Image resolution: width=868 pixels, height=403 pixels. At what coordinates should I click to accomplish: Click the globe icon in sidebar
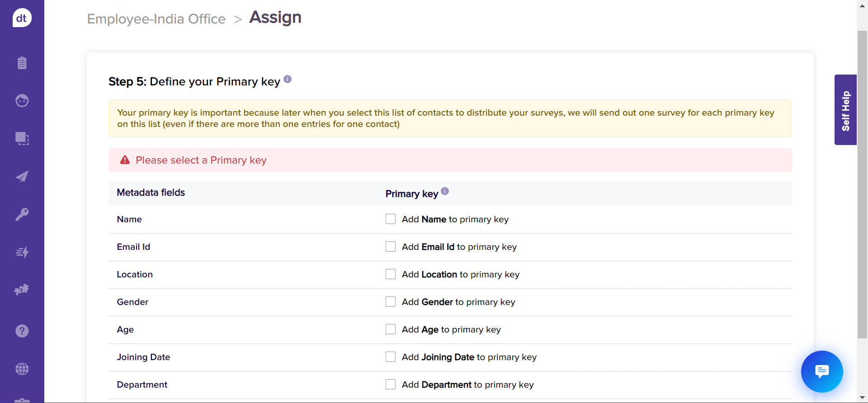(22, 369)
